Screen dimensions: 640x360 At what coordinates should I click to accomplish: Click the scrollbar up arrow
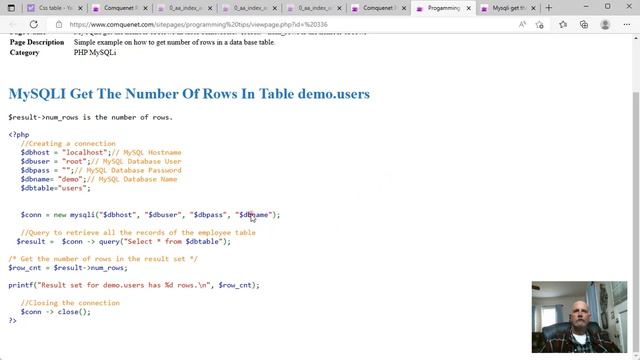636,38
